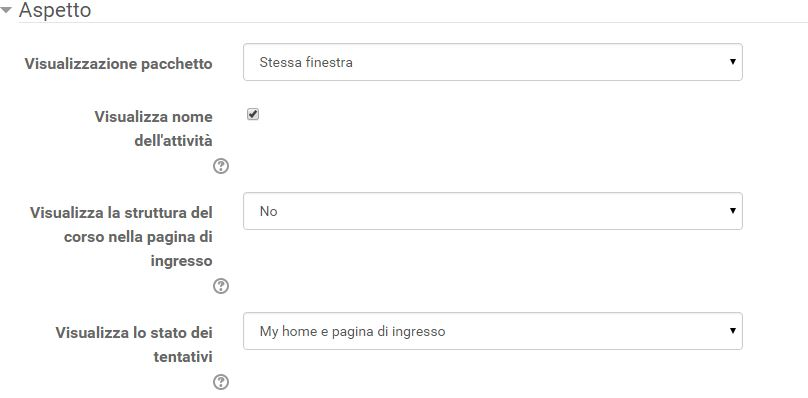This screenshot has width=808, height=398.
Task: Click label Visualizza lo stato dei tentativi
Action: (x=134, y=344)
